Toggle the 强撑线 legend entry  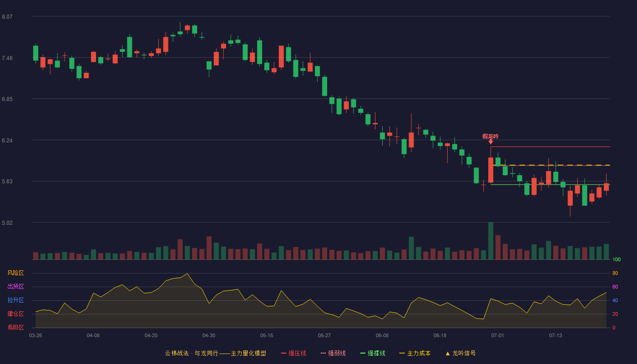click(373, 353)
